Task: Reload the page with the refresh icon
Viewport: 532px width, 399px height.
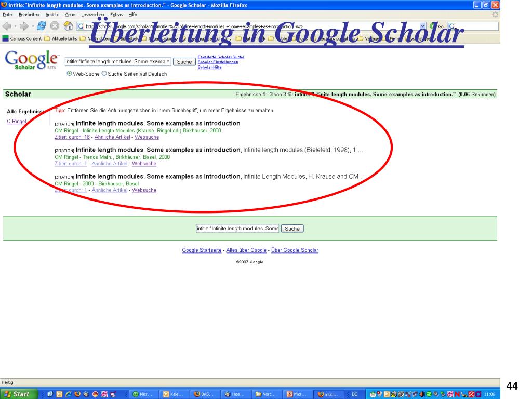Action: click(42, 26)
